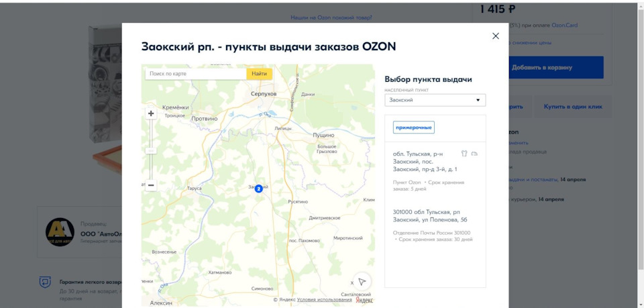Click the Найти search button
The height and width of the screenshot is (308, 644).
259,74
